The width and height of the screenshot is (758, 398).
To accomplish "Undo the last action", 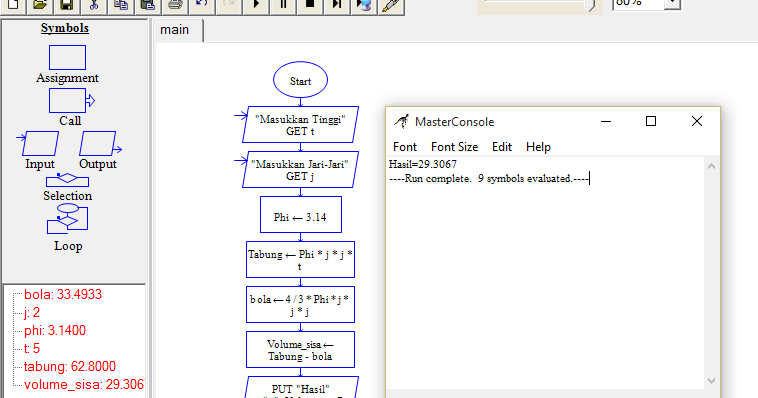I will tap(202, 5).
